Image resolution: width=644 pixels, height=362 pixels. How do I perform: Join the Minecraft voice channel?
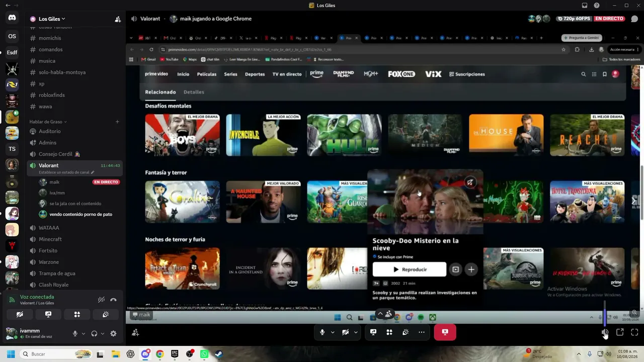coord(75,239)
